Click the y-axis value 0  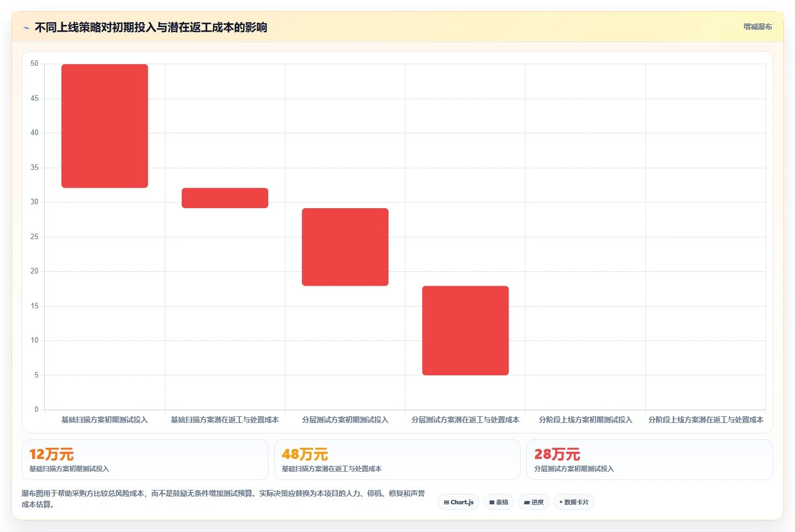point(37,410)
